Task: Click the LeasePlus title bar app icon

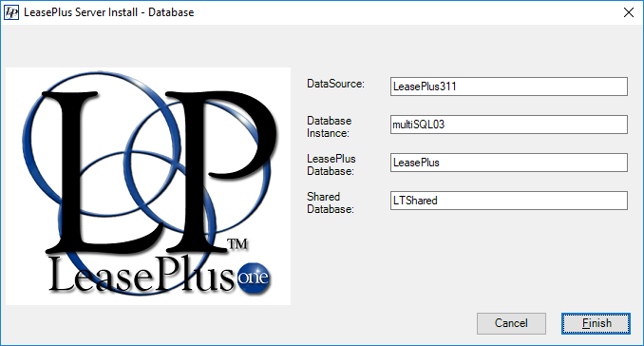Action: [x=11, y=12]
